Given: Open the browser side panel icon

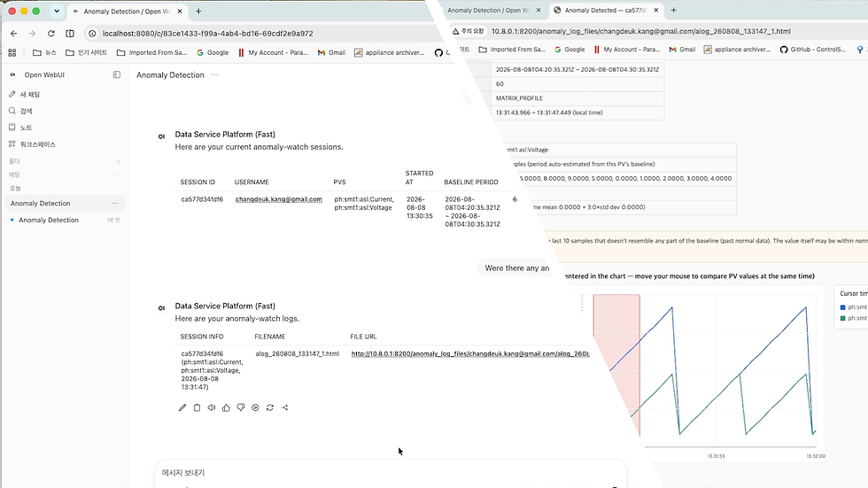Looking at the screenshot, I should tap(70, 33).
